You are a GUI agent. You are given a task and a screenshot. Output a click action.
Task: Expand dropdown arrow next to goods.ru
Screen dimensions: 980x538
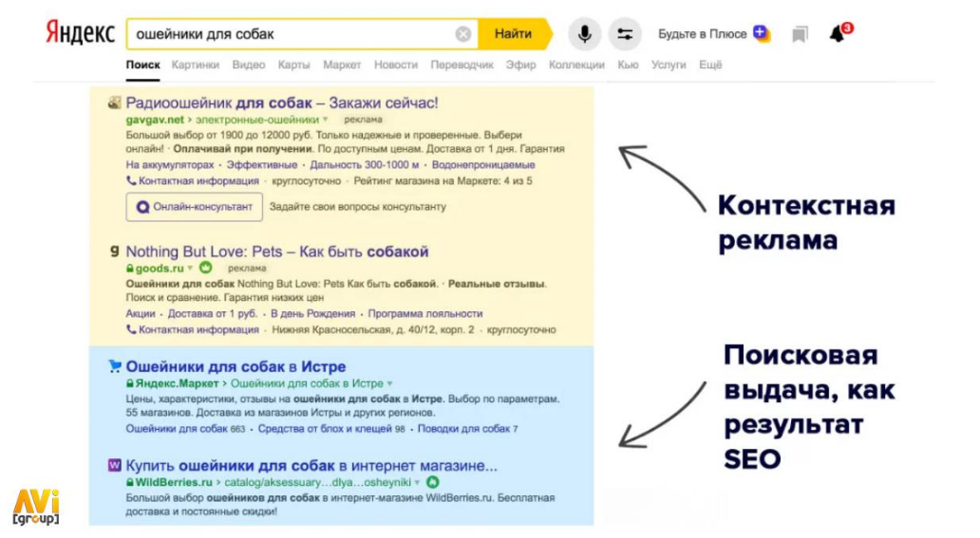[x=190, y=269]
